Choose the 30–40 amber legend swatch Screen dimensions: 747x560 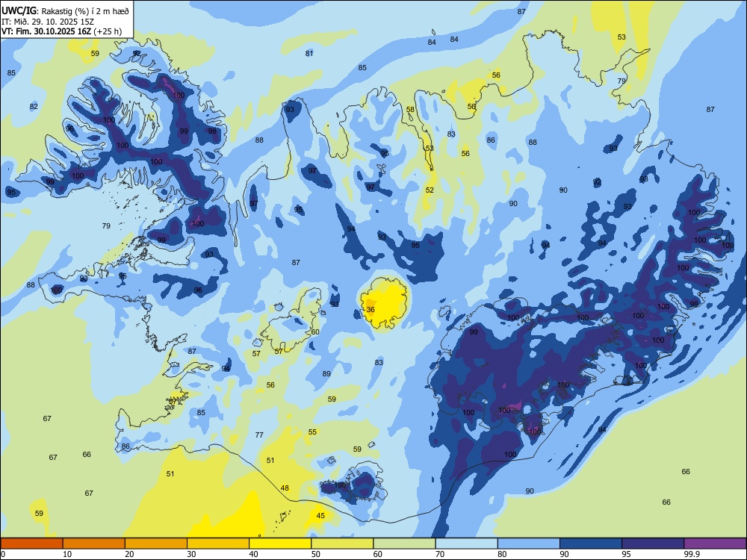(x=218, y=544)
